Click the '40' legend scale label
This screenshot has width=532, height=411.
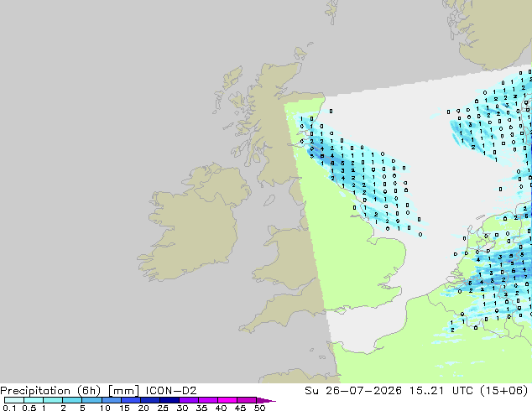click(x=221, y=408)
